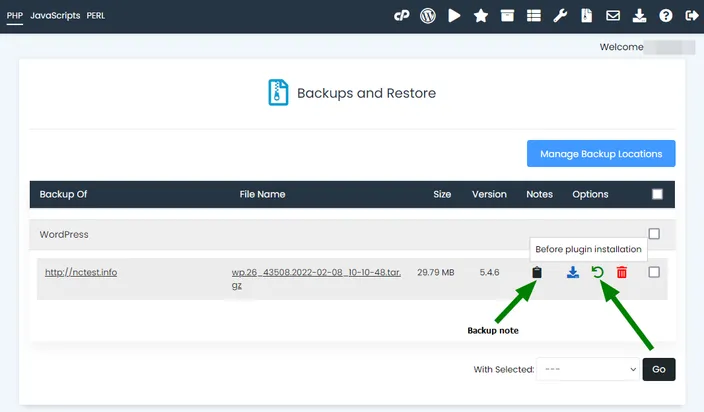Restore backup using green restore icon

[597, 272]
